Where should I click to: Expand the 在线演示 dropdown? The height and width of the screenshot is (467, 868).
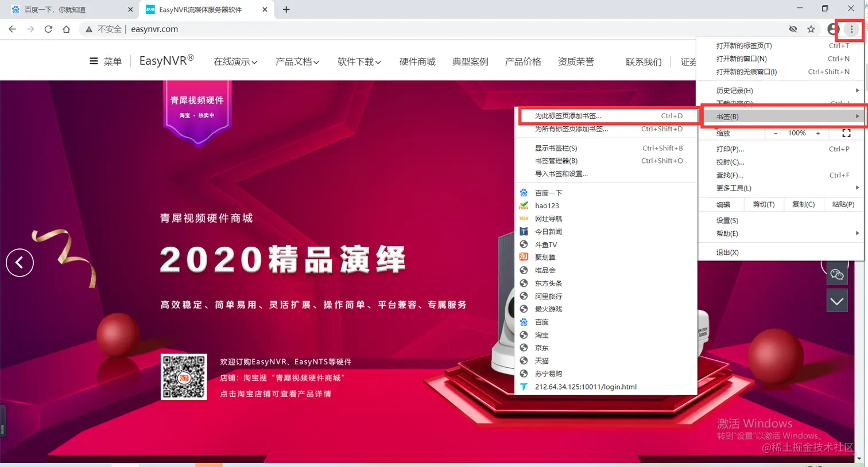click(x=235, y=61)
